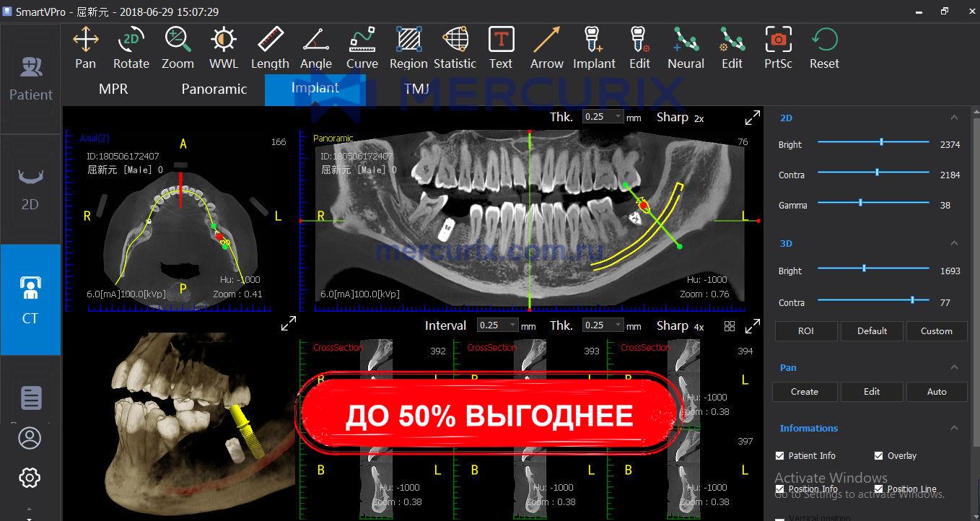The image size is (980, 521).
Task: Open the Patient section in sidebar
Action: pos(30,78)
